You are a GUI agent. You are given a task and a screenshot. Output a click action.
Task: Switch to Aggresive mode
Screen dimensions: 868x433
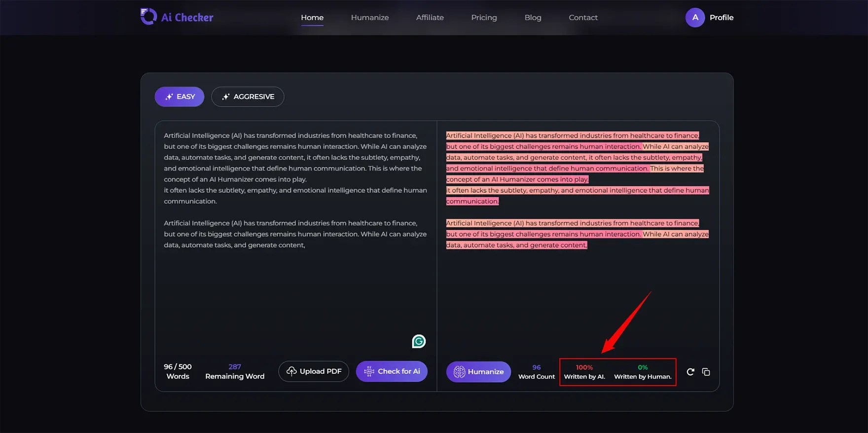[x=248, y=97]
